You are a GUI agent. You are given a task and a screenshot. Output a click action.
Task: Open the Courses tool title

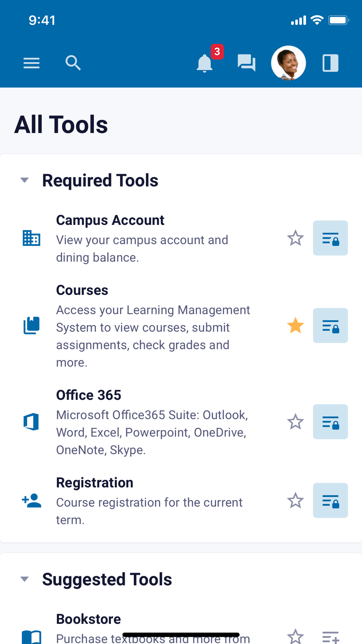point(82,290)
